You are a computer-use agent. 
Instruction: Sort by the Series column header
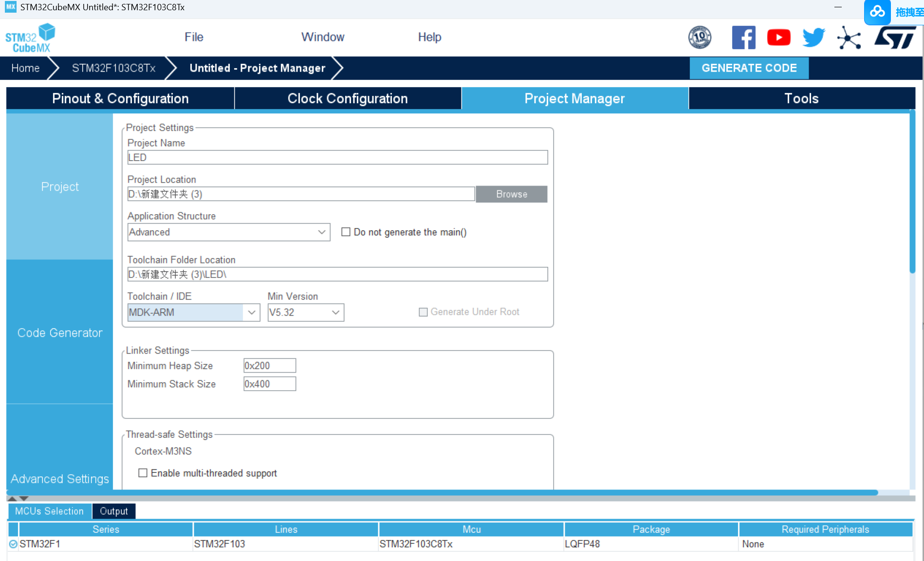click(x=106, y=529)
